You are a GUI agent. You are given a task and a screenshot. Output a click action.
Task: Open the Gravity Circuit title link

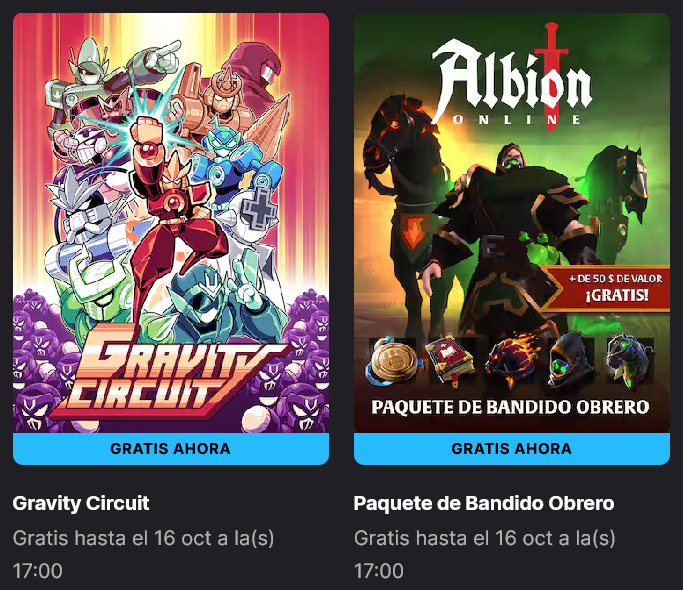(81, 503)
